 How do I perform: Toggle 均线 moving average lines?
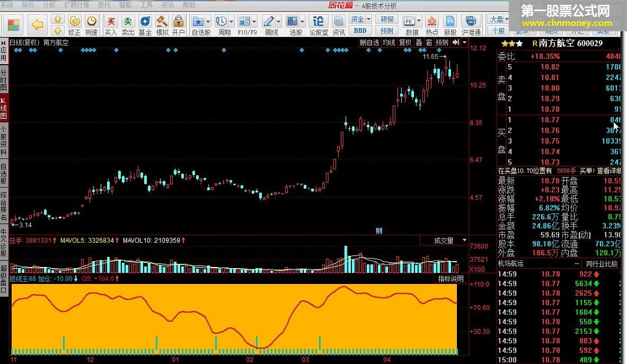pyautogui.click(x=389, y=43)
